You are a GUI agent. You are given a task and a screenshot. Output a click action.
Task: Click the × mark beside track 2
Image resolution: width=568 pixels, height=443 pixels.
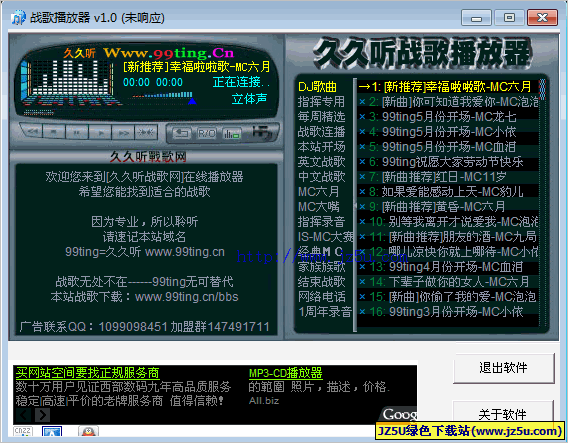[x=362, y=102]
